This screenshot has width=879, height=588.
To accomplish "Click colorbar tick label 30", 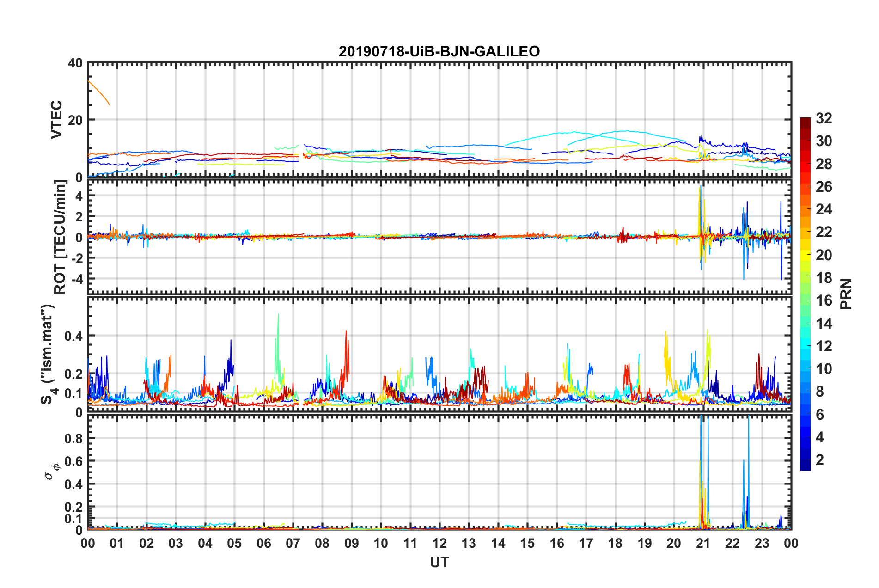I will (824, 141).
